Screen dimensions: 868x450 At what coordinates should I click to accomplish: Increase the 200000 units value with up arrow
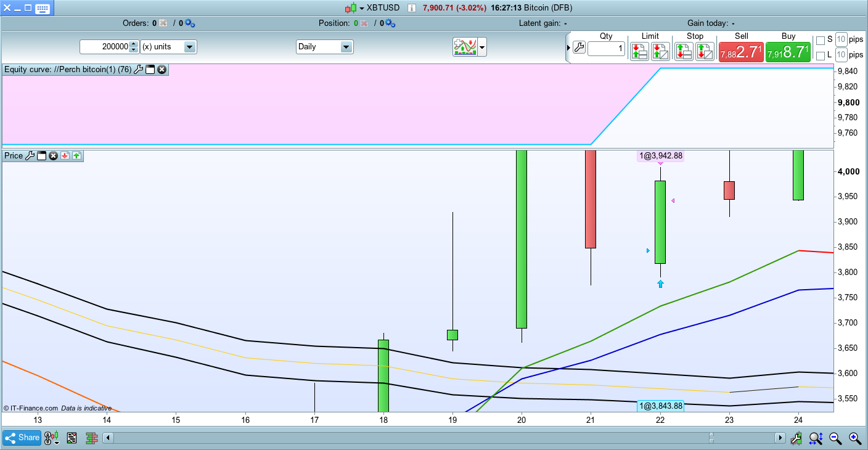click(134, 44)
